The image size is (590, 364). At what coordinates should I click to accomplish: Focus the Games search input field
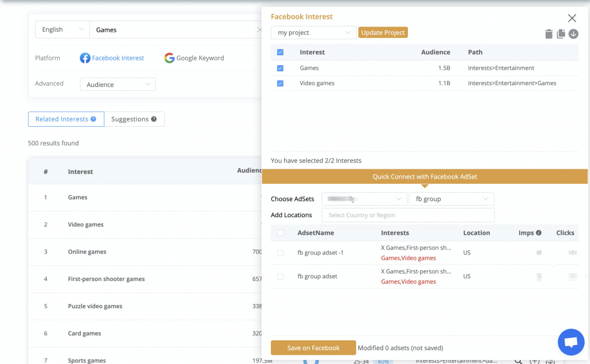point(175,30)
